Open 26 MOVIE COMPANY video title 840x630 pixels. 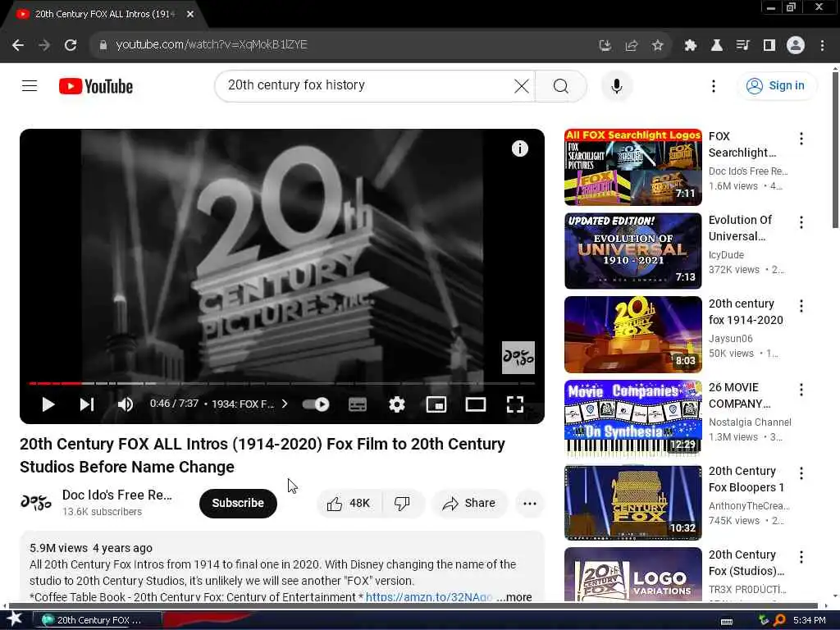pyautogui.click(x=739, y=395)
